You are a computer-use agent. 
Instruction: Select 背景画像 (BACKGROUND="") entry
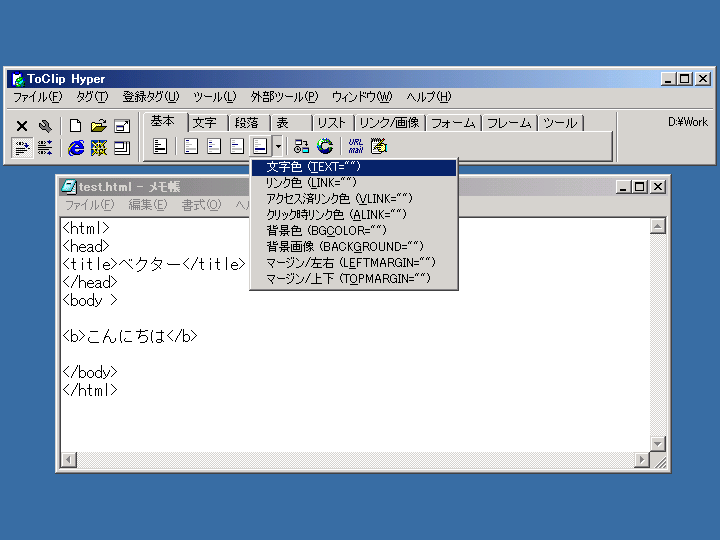point(354,247)
